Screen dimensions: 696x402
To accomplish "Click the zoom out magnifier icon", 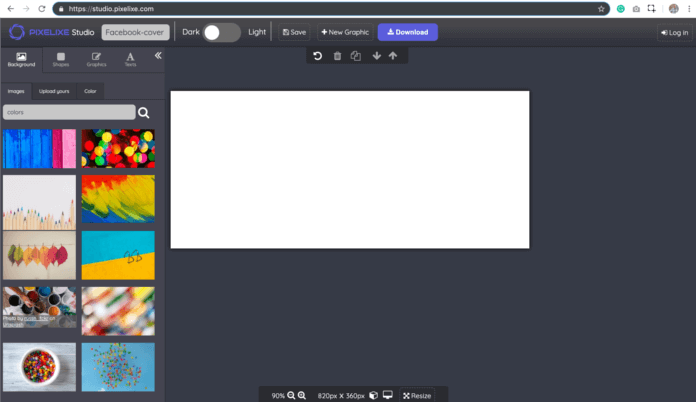I will tap(291, 395).
